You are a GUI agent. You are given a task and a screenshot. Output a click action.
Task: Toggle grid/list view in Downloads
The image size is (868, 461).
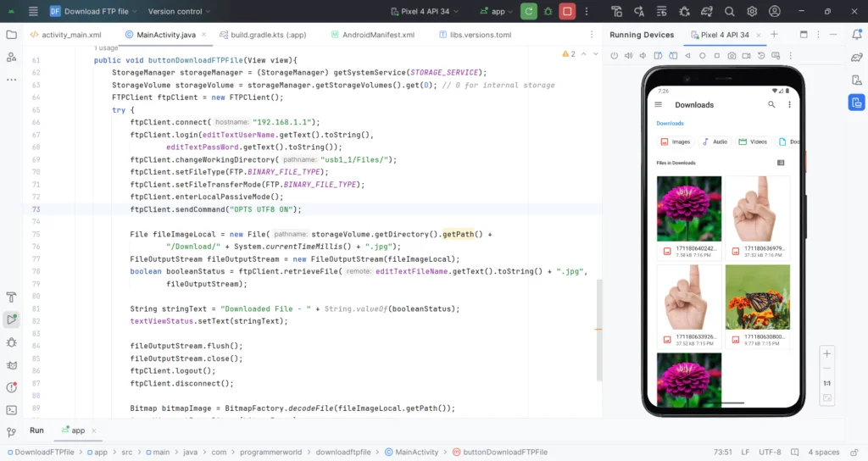click(781, 163)
